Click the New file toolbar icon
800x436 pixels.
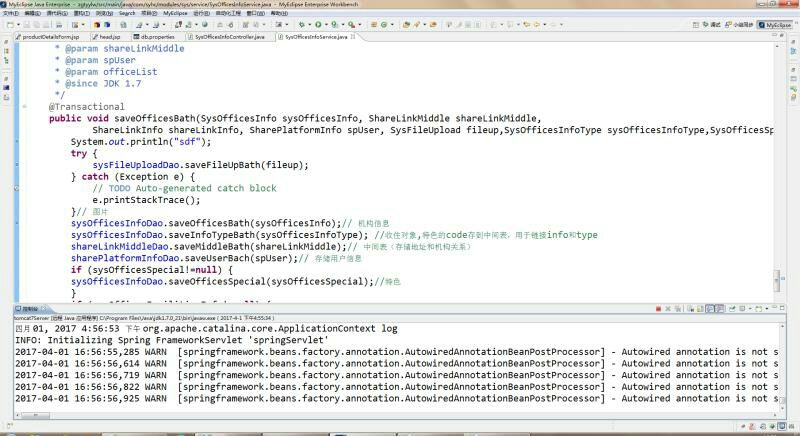pyautogui.click(x=8, y=23)
